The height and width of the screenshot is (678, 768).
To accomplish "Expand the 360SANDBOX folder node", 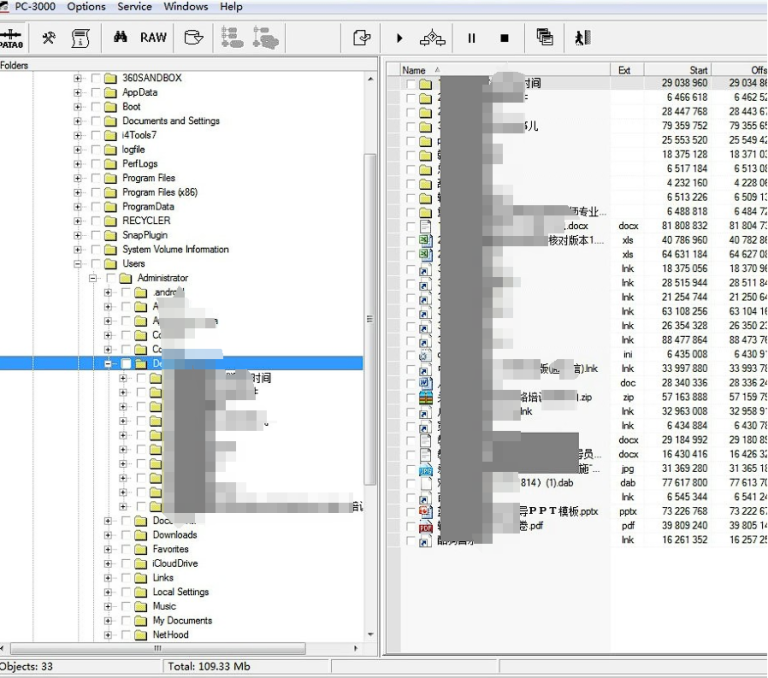I will click(x=78, y=78).
